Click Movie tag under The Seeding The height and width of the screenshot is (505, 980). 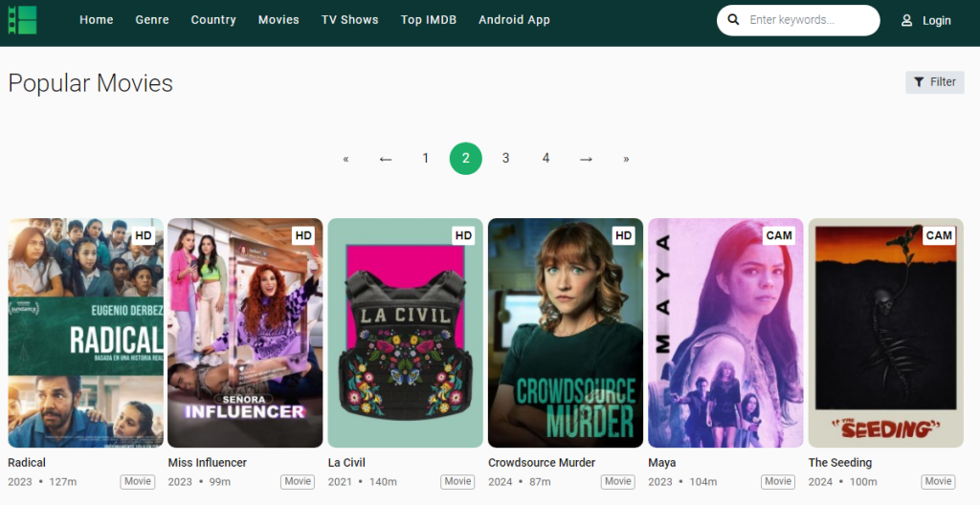pyautogui.click(x=938, y=481)
